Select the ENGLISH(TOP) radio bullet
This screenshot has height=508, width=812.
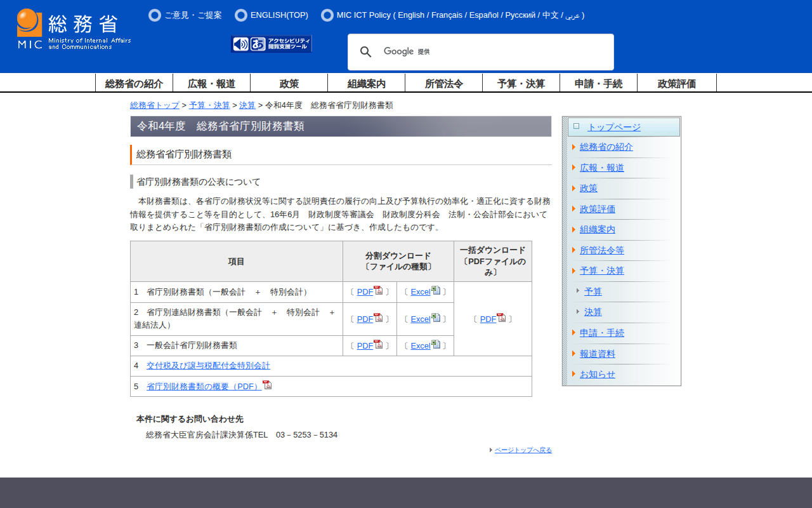pyautogui.click(x=241, y=15)
